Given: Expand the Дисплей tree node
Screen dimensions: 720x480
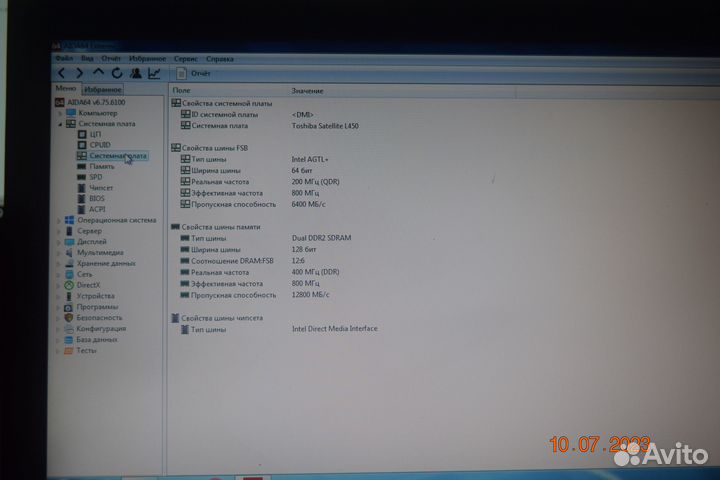Looking at the screenshot, I should coord(59,242).
